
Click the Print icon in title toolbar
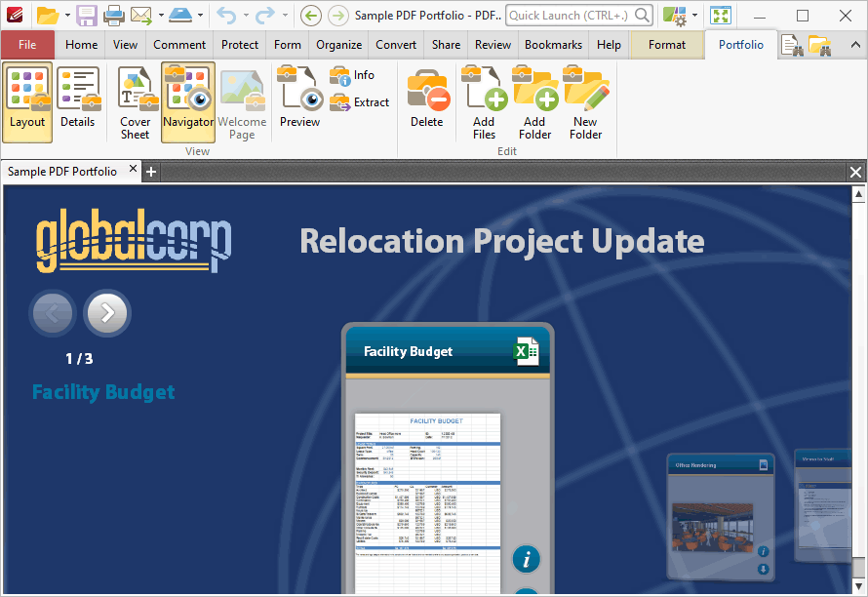[x=113, y=16]
